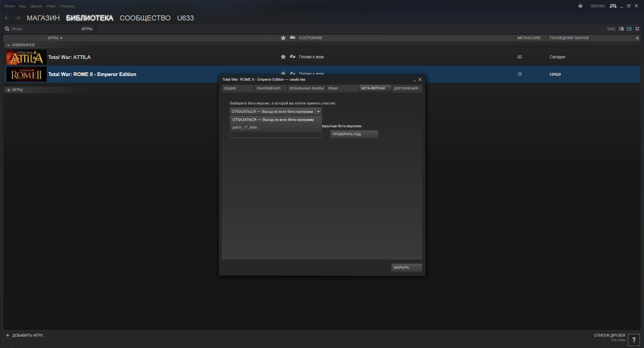Viewport: 644px width, 348px height.
Task: Open the help question mark button
Action: 634,340
